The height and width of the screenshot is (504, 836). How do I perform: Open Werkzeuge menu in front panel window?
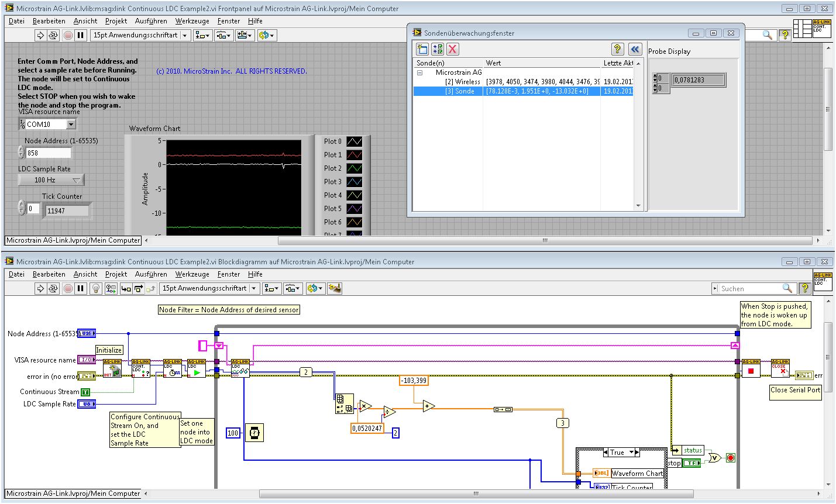(x=192, y=21)
